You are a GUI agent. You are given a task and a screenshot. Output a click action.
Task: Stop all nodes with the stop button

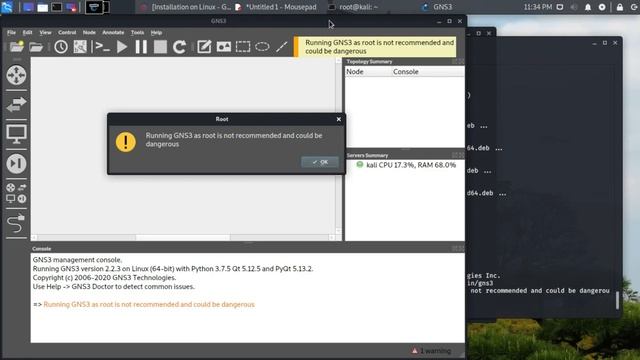(160, 47)
